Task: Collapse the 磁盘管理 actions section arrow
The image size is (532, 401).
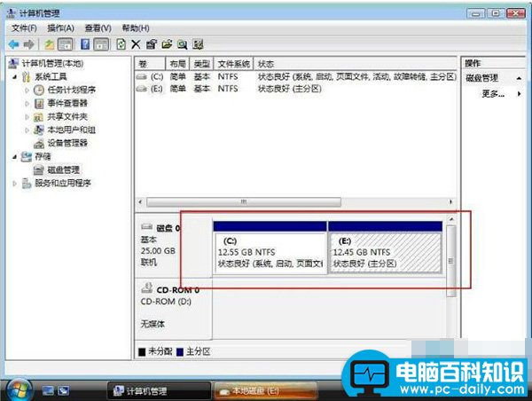Action: (x=519, y=78)
